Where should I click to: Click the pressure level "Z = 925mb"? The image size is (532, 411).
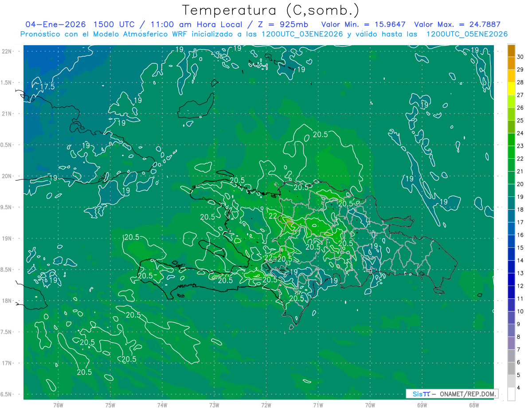(282, 24)
